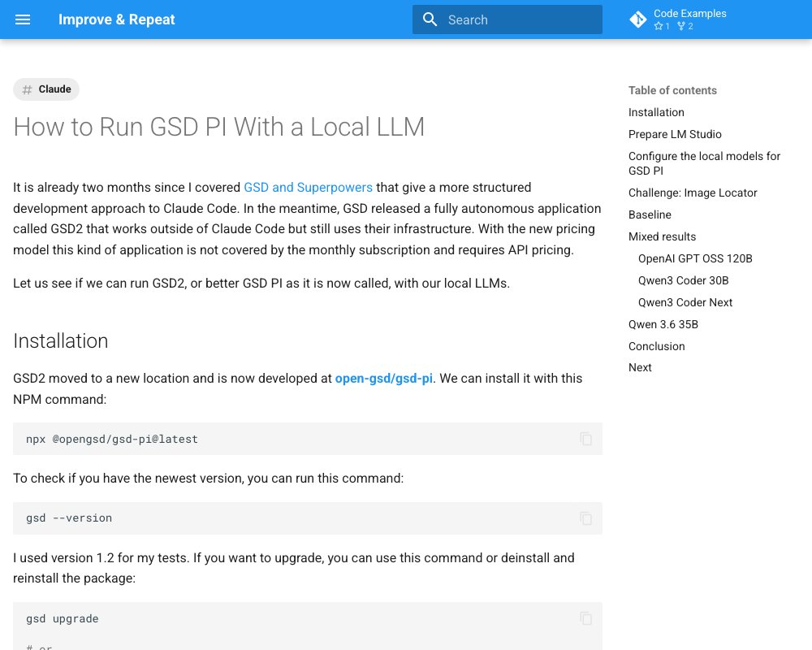
Task: Focus the Search input field
Action: coord(507,19)
